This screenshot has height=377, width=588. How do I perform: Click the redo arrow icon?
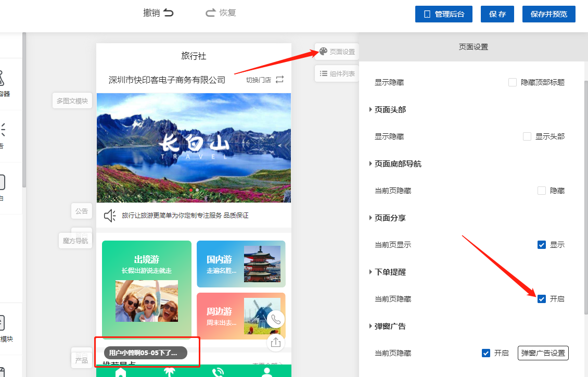tap(211, 13)
